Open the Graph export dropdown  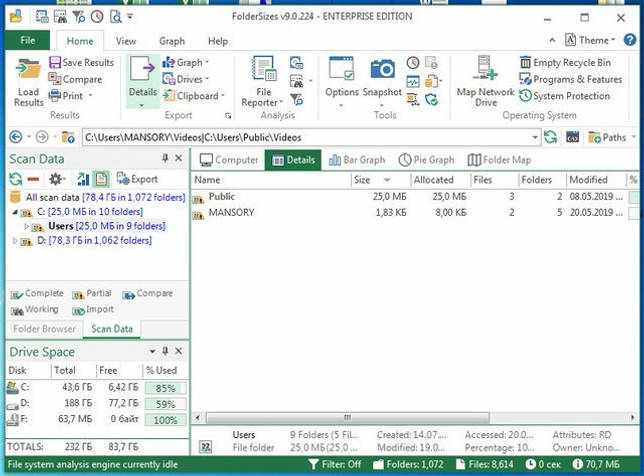click(186, 62)
